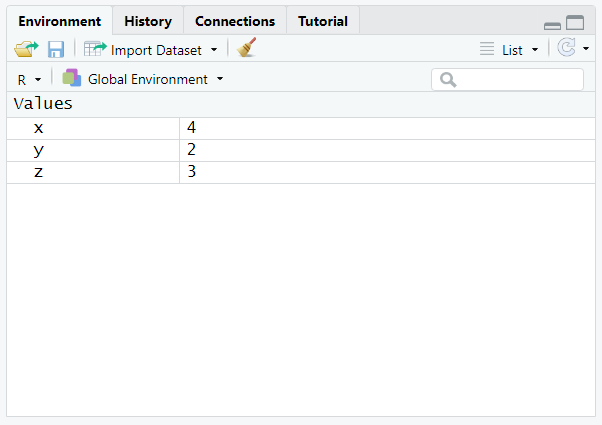
Task: Switch to the History tab
Action: [x=148, y=21]
